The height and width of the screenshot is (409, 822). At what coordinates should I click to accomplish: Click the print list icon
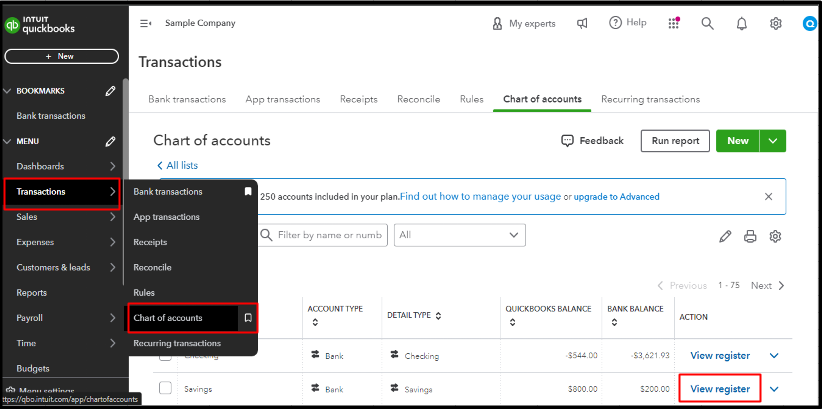click(x=750, y=236)
